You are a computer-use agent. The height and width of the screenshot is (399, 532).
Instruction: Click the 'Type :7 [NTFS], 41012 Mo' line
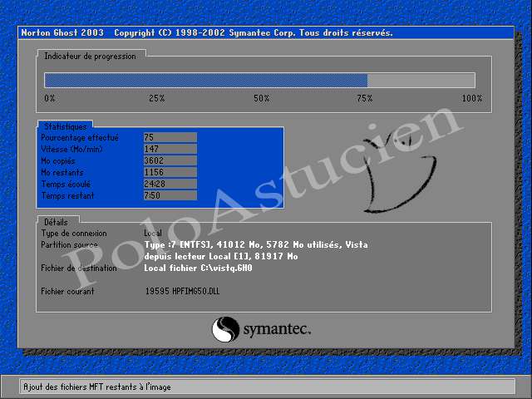[x=256, y=244]
